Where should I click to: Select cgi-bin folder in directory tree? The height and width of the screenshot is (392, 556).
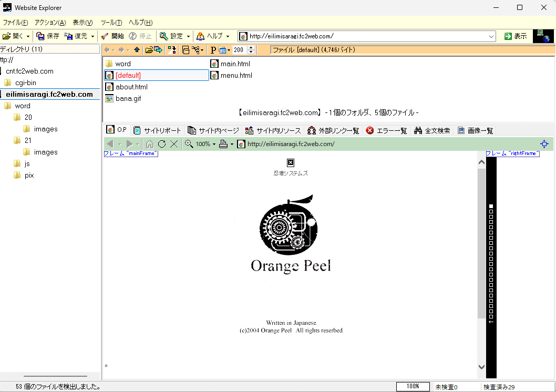pyautogui.click(x=20, y=82)
